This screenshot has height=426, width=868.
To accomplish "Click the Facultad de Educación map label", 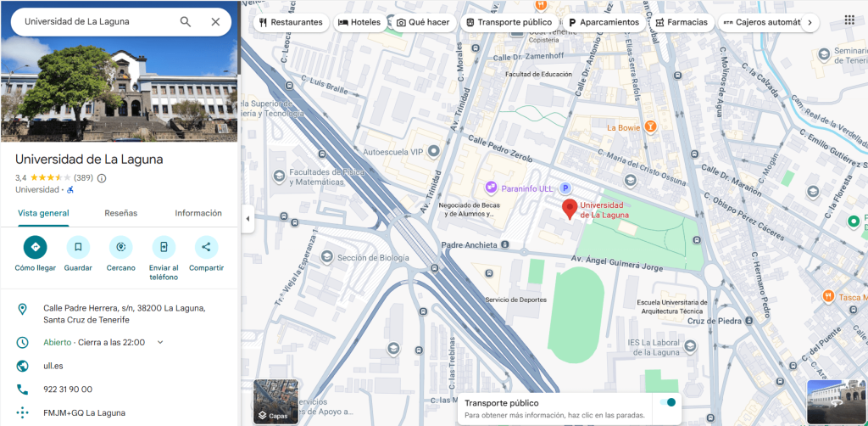I will [x=538, y=74].
